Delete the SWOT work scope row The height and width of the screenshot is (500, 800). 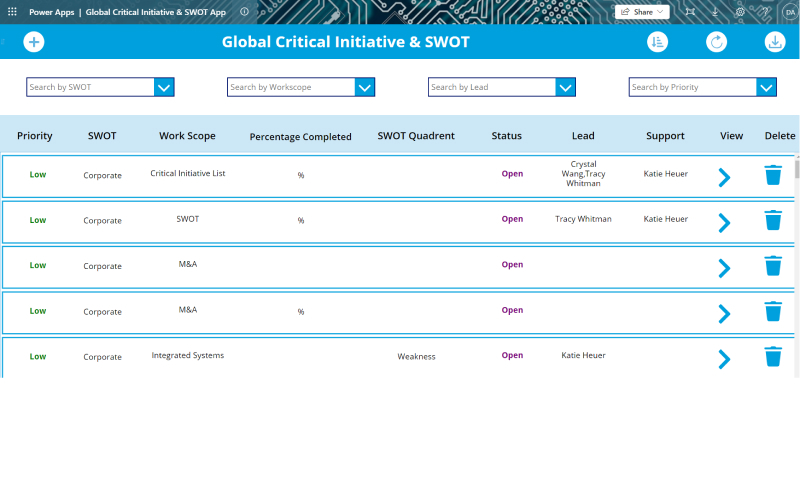click(x=773, y=220)
